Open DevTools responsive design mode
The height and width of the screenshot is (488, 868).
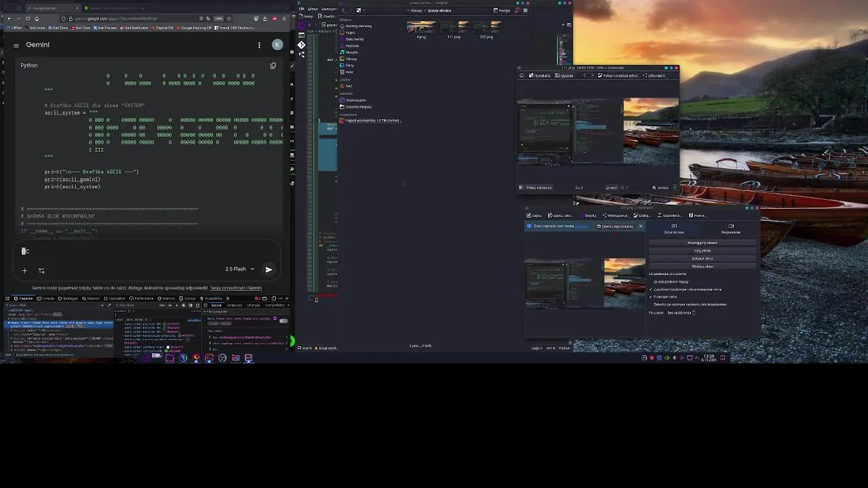coord(273,298)
